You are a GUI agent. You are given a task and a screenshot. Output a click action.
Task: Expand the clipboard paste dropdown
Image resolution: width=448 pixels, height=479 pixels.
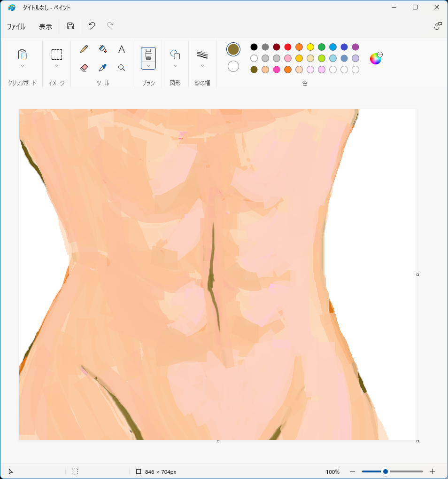pos(22,66)
